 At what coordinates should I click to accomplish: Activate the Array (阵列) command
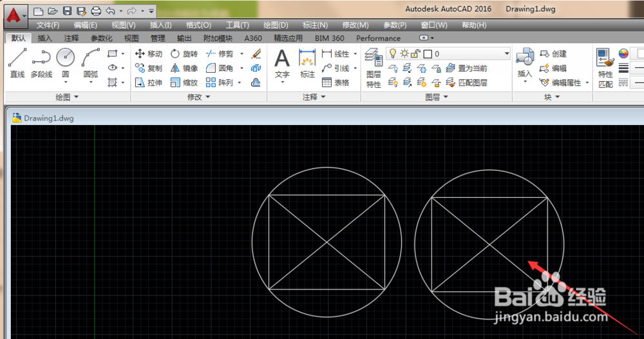tap(220, 82)
